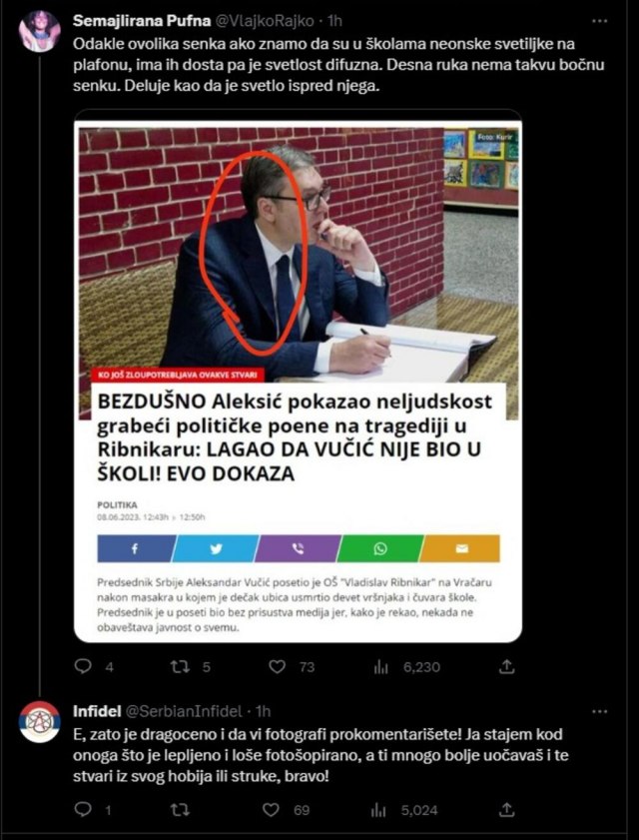Open more options on Infidel's tweet
The width and height of the screenshot is (639, 840).
click(600, 712)
